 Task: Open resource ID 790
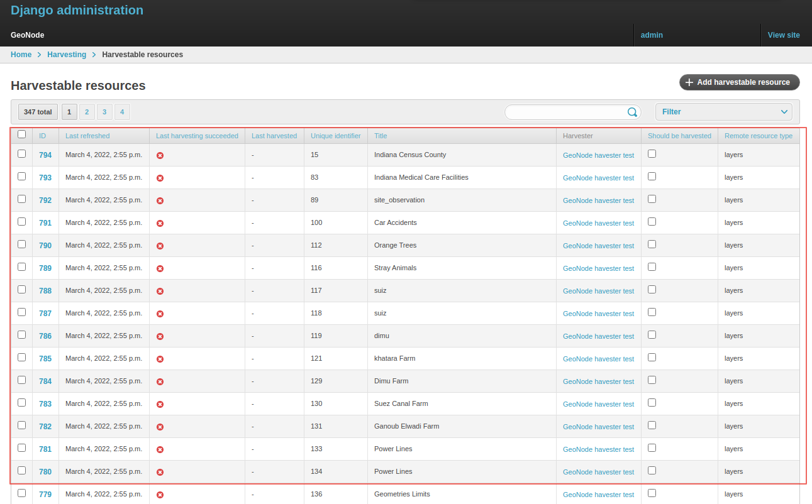(45, 246)
